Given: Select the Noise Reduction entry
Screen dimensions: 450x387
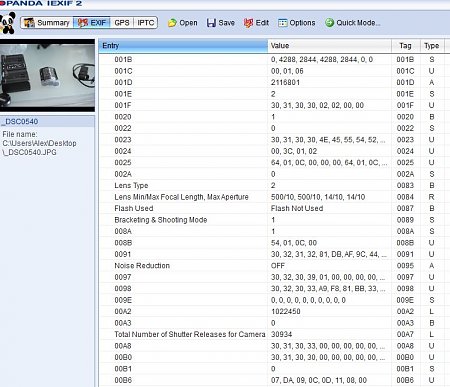Looking at the screenshot, I should point(142,266).
